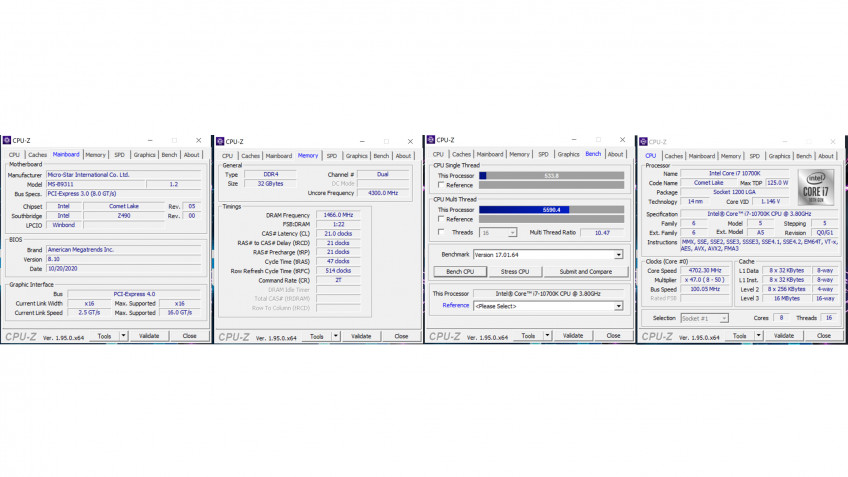Switch to SPD tab in Memory window

(332, 156)
